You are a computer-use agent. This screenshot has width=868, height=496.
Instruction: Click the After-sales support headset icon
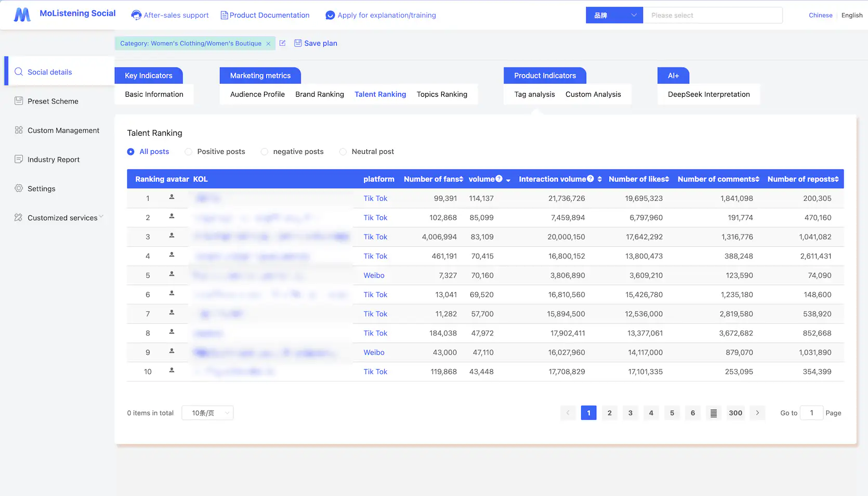point(136,15)
